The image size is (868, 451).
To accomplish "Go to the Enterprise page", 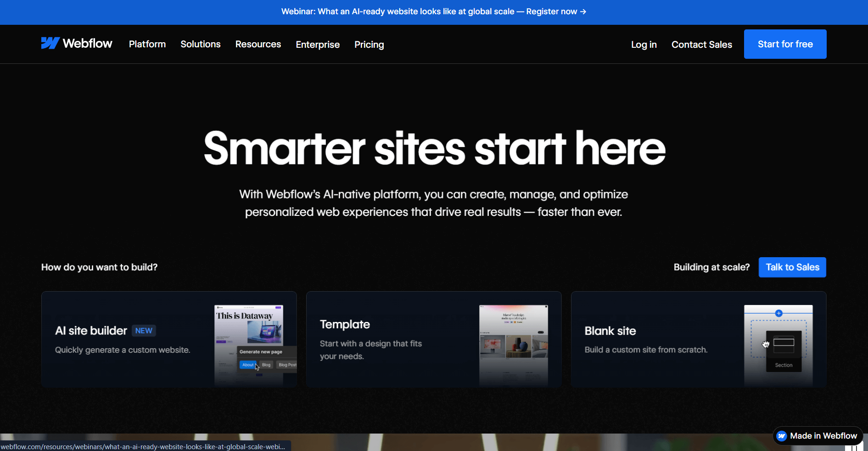I will pyautogui.click(x=318, y=45).
